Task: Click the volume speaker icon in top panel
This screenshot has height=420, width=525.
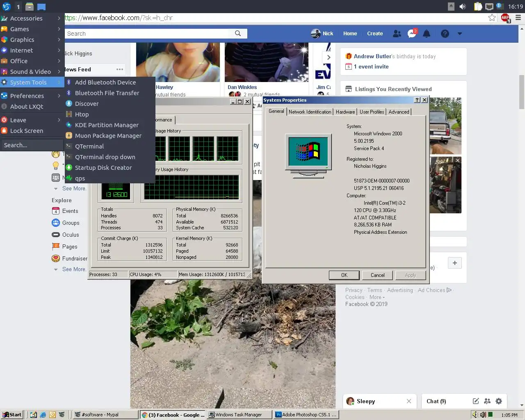Action: coord(463,7)
